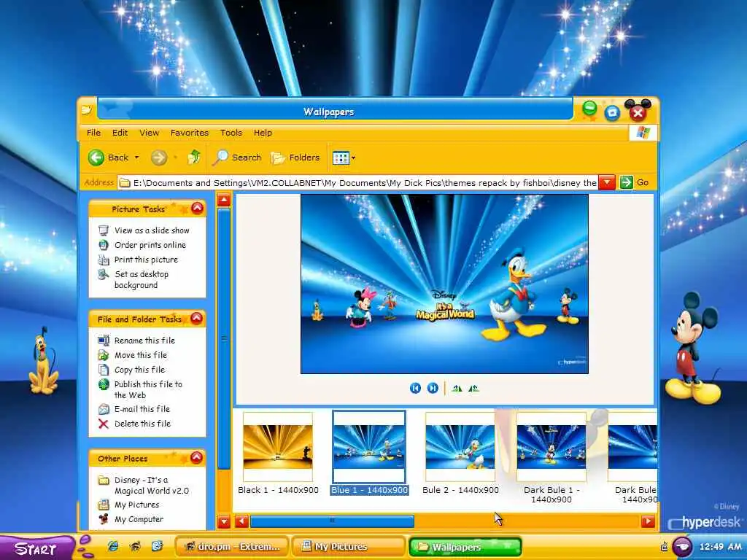This screenshot has width=747, height=560.
Task: Click the Start button
Action: pos(36,548)
